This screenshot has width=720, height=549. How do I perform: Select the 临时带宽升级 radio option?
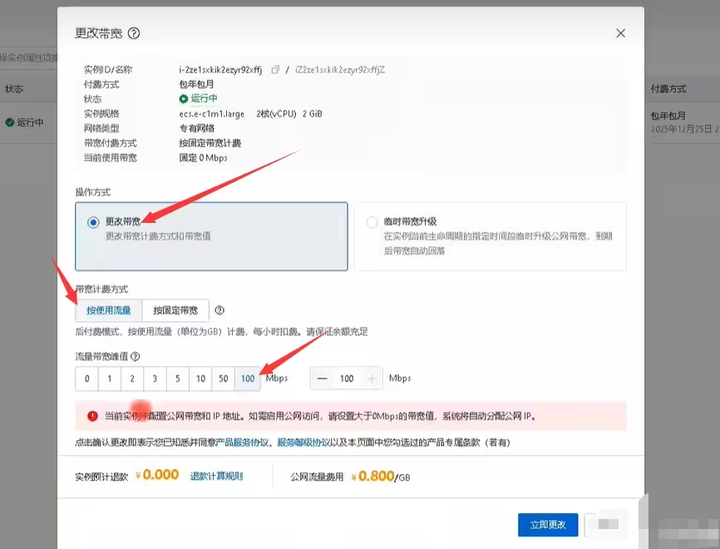[372, 222]
